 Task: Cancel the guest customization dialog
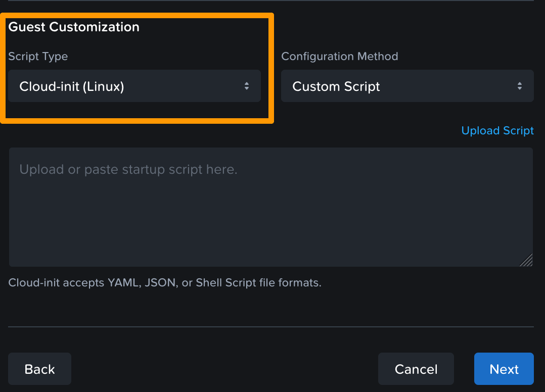(416, 369)
